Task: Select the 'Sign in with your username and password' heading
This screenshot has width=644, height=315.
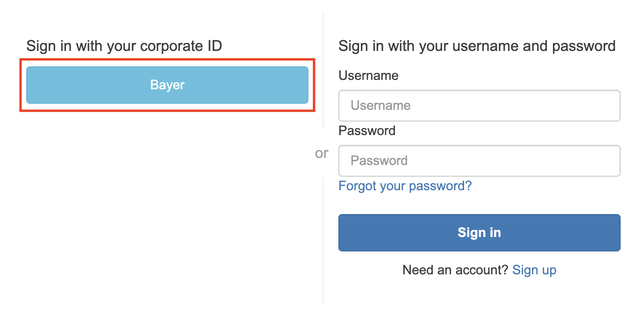Action: pyautogui.click(x=477, y=46)
